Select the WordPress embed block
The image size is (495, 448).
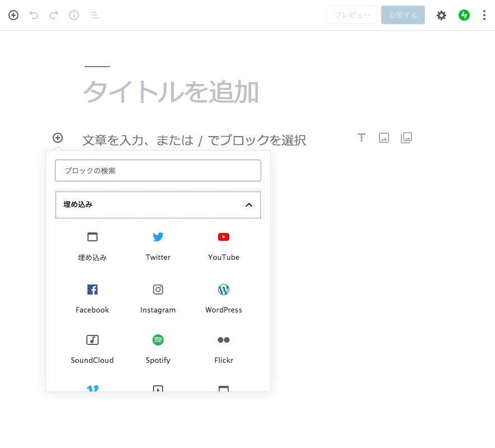(224, 299)
